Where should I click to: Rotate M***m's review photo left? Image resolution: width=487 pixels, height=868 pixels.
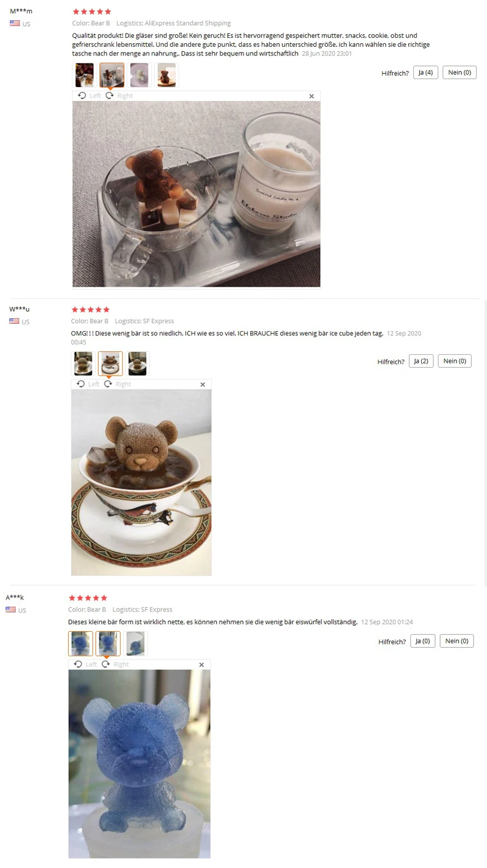(89, 96)
